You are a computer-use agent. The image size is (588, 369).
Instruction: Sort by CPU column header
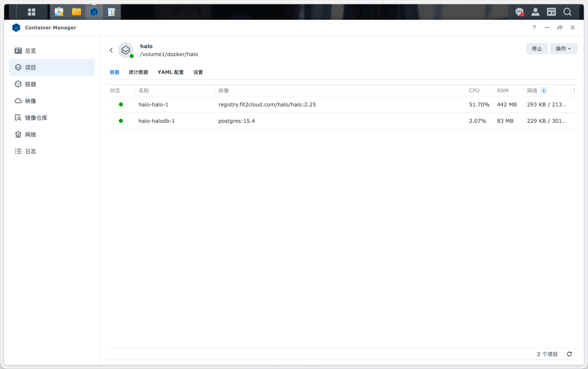pyautogui.click(x=480, y=90)
